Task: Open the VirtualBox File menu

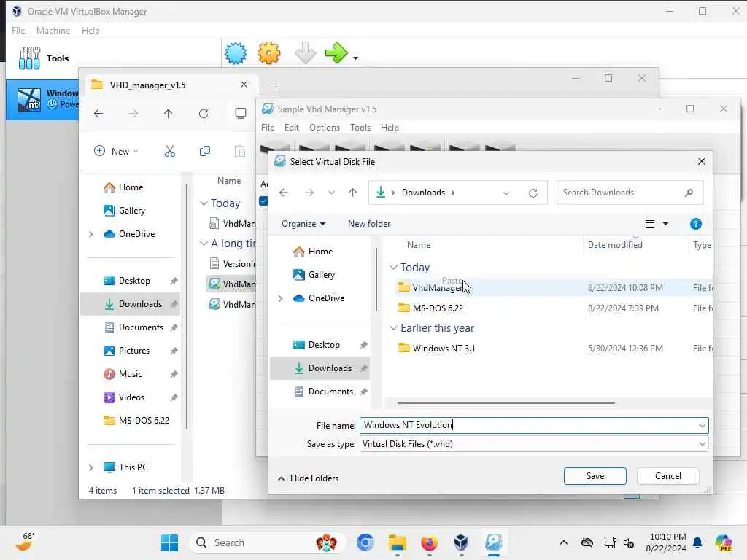Action: 18,31
